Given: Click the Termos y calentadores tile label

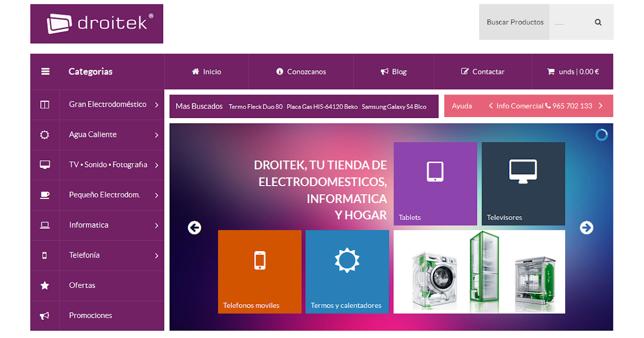Looking at the screenshot, I should 346,305.
